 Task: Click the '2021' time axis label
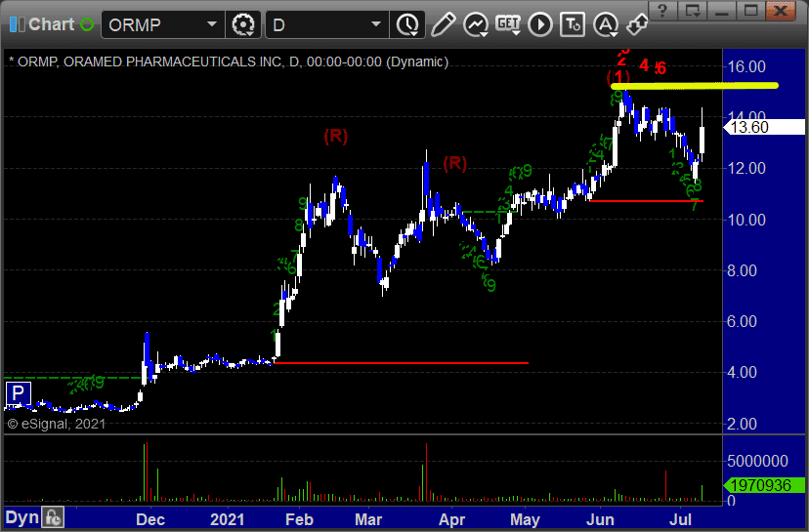227,519
